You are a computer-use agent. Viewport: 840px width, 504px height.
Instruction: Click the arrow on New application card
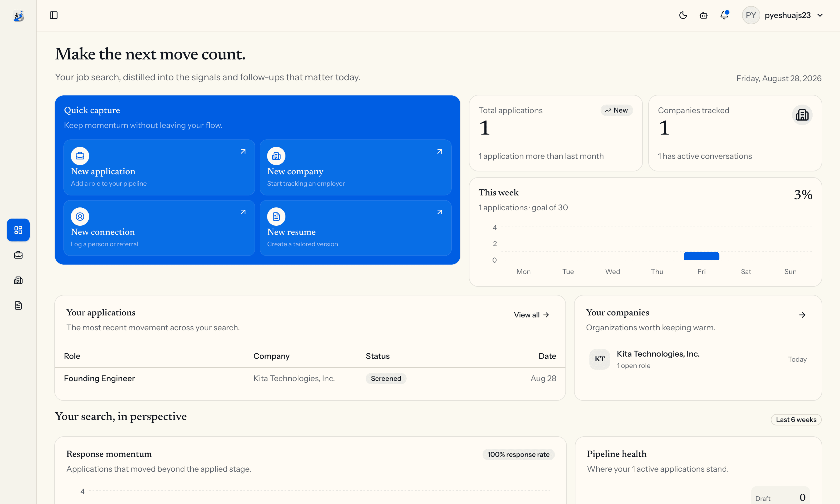click(x=243, y=151)
